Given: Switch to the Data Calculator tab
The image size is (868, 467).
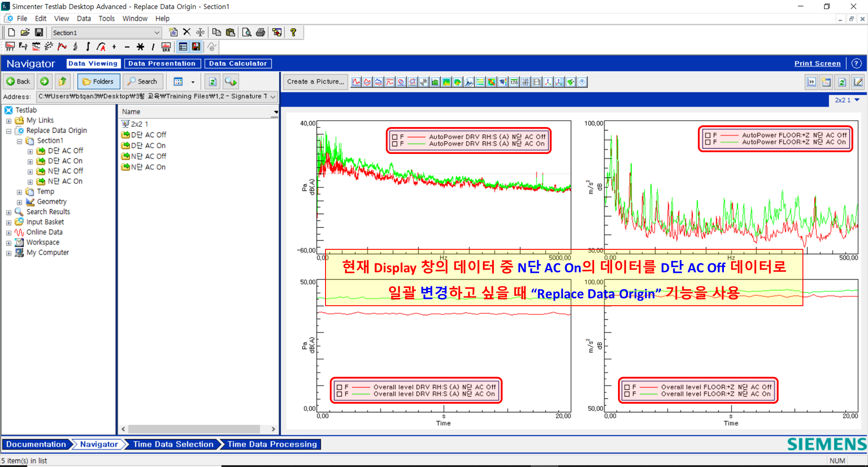Looking at the screenshot, I should [x=238, y=63].
